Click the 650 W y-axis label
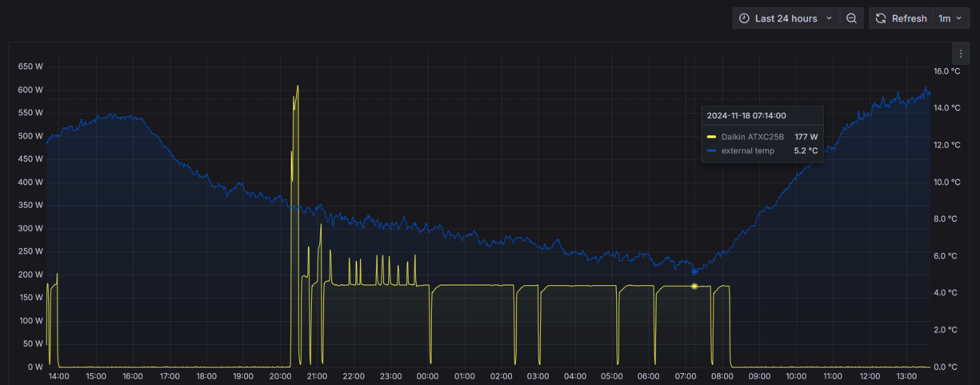980x385 pixels. coord(31,66)
